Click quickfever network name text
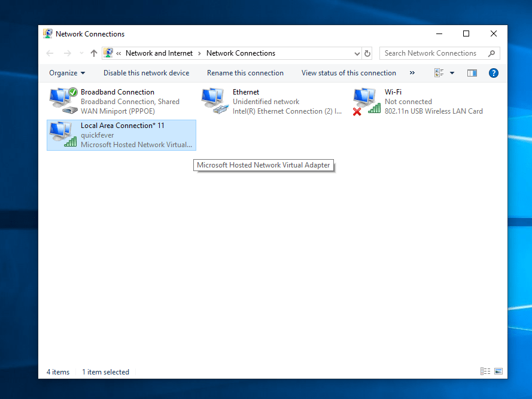This screenshot has width=532, height=399. pyautogui.click(x=97, y=135)
